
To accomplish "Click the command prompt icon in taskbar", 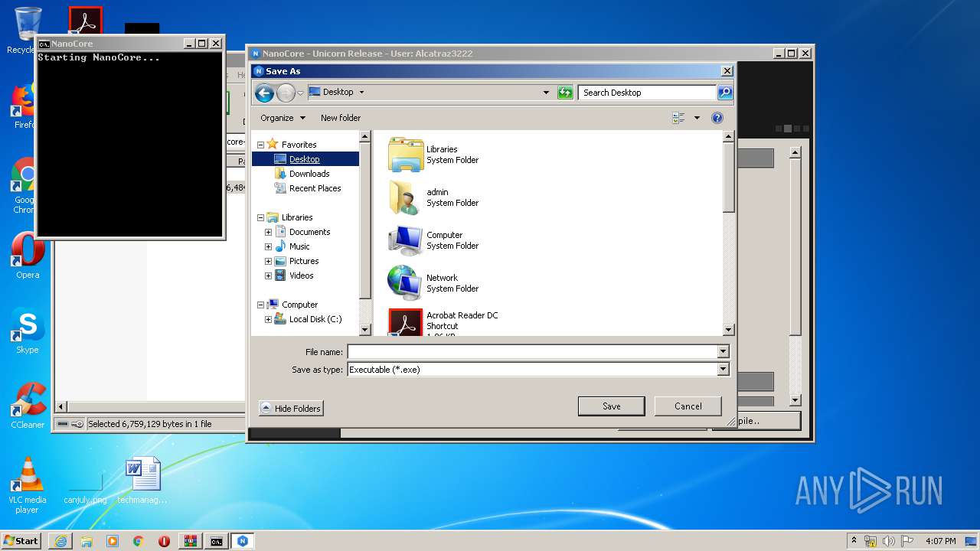I will [x=217, y=541].
